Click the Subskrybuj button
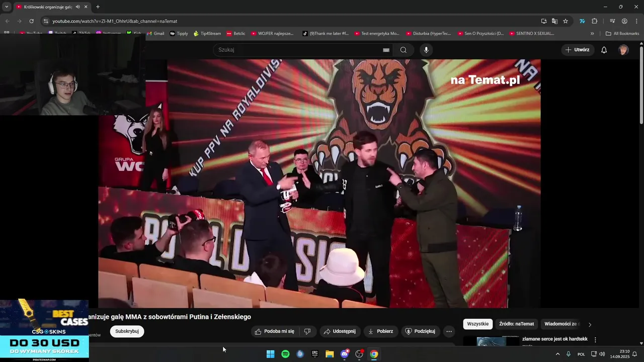The height and width of the screenshot is (362, 644). coord(127,331)
